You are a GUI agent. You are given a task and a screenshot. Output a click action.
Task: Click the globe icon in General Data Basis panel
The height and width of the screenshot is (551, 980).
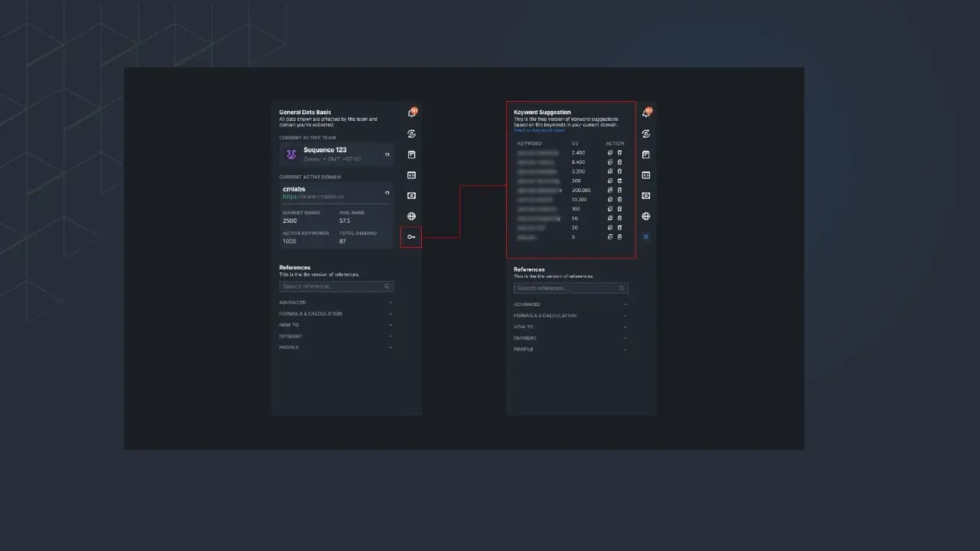pos(411,217)
